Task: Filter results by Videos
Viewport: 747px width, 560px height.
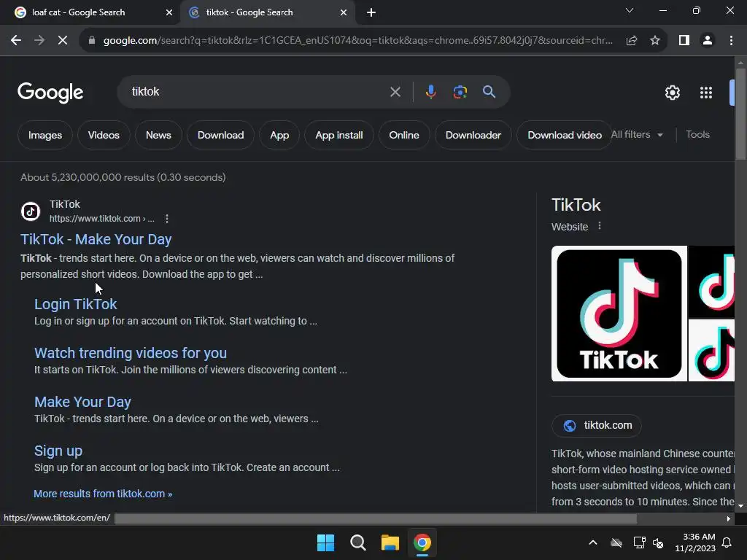Action: (x=104, y=135)
